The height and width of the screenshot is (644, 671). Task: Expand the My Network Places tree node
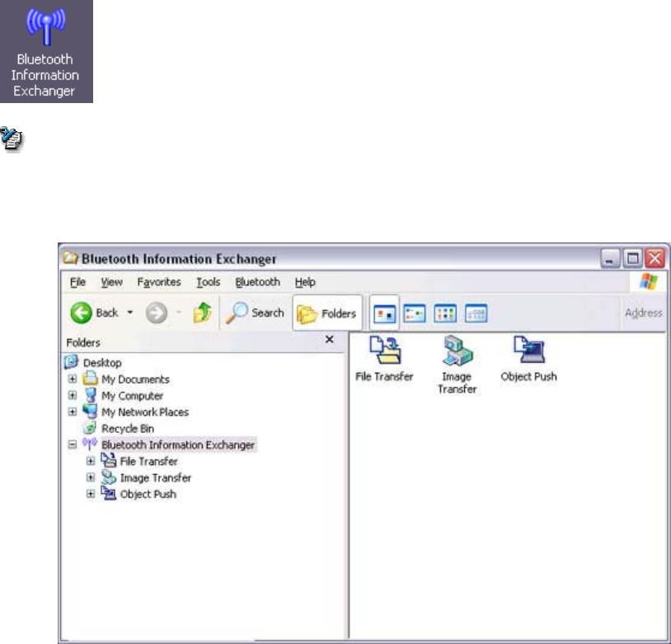pyautogui.click(x=73, y=412)
